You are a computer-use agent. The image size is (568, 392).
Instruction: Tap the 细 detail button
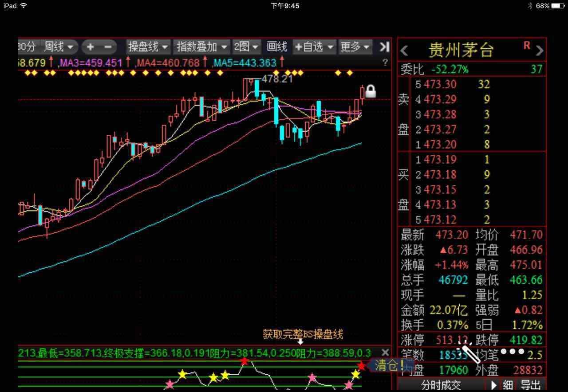click(x=508, y=385)
